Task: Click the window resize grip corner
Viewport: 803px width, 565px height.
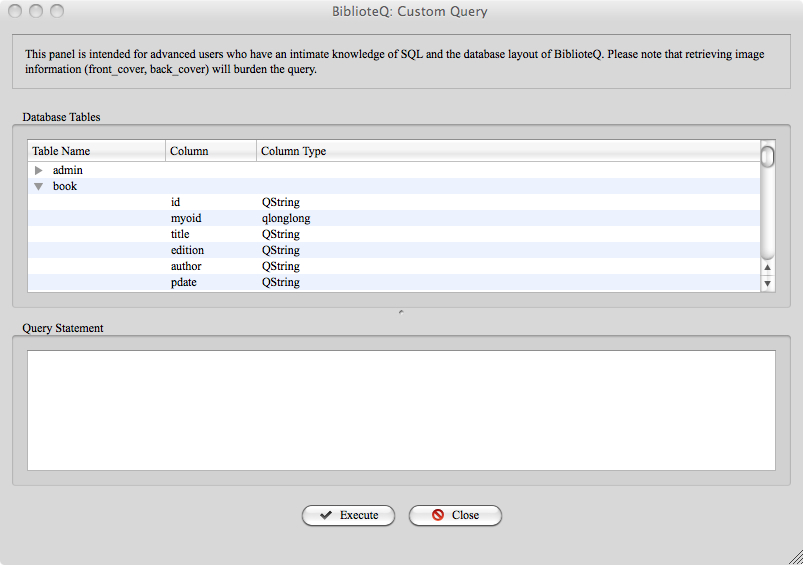Action: [796, 558]
